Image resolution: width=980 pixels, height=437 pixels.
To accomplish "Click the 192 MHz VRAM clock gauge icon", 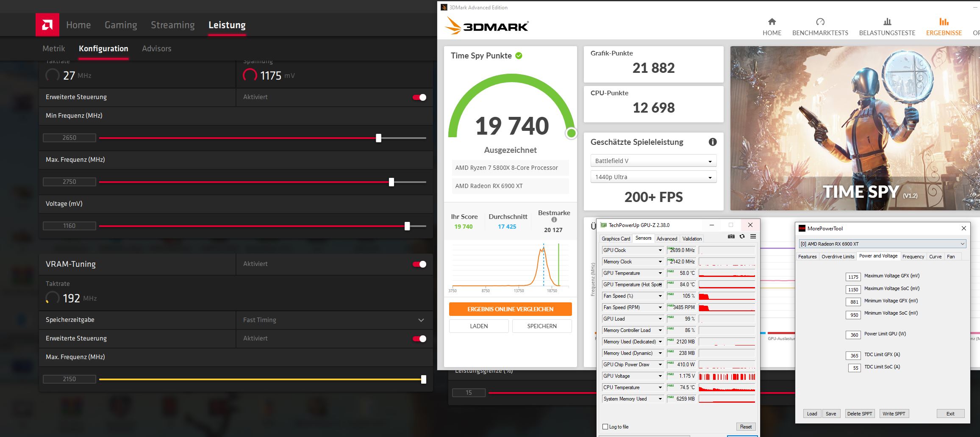I will tap(53, 298).
